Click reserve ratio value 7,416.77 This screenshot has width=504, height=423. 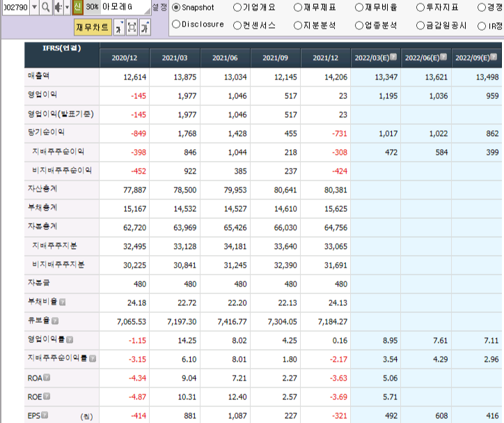click(x=232, y=322)
